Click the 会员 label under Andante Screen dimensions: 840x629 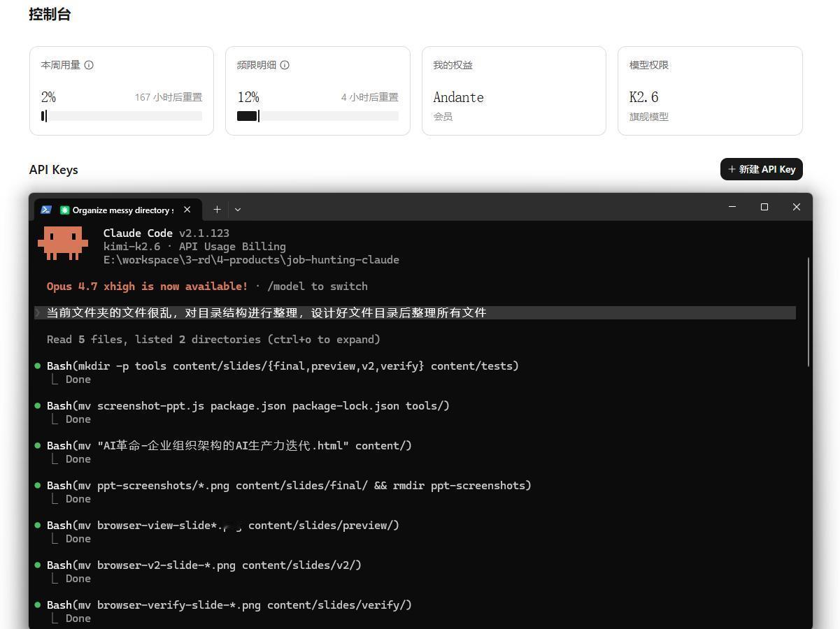tap(443, 117)
